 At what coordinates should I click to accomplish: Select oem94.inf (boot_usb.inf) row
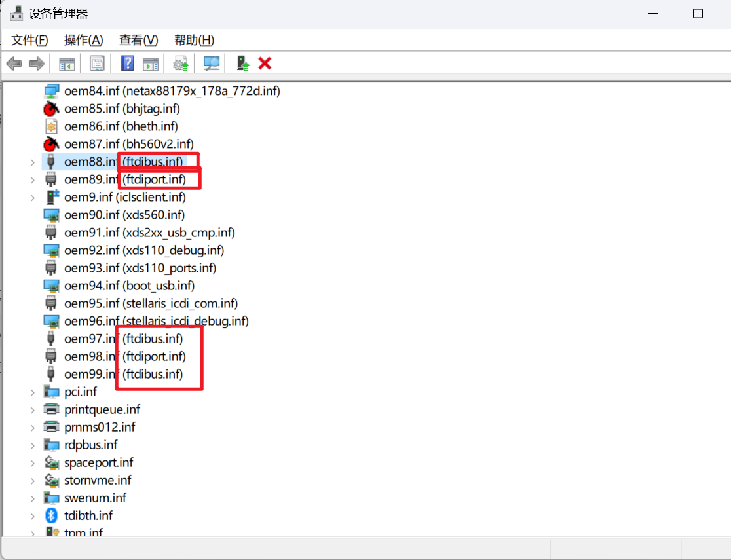click(130, 286)
